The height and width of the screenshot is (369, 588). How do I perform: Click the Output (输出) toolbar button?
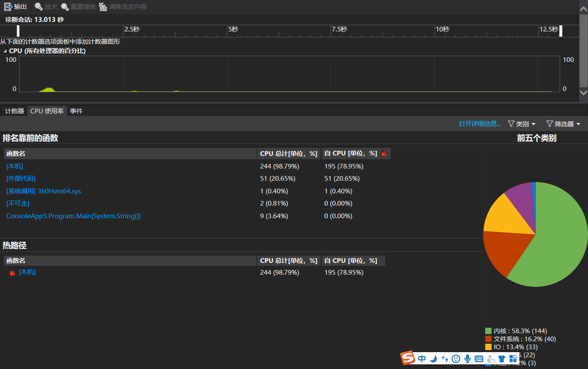coord(16,7)
